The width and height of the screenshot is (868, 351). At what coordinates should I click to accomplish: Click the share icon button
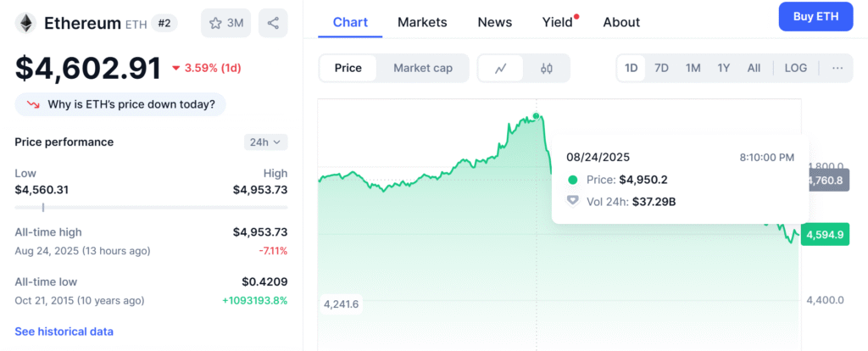click(x=273, y=23)
